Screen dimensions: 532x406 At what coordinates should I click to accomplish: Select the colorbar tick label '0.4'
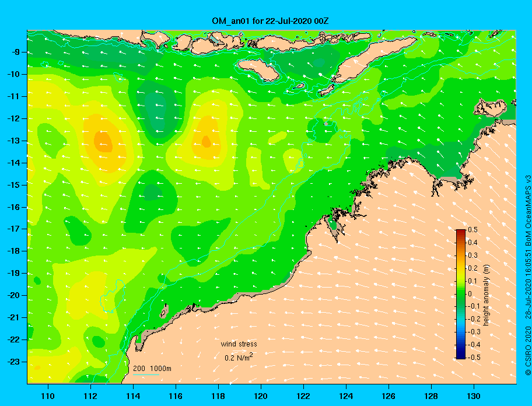pyautogui.click(x=473, y=243)
